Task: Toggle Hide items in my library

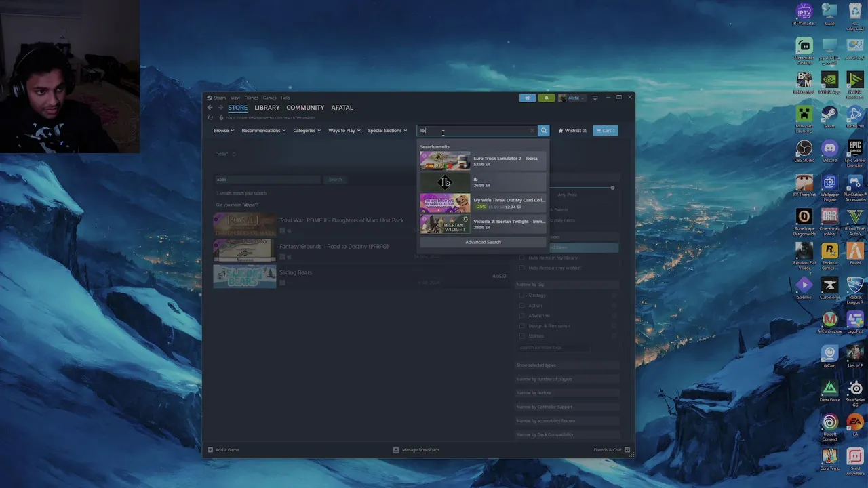Action: point(522,258)
